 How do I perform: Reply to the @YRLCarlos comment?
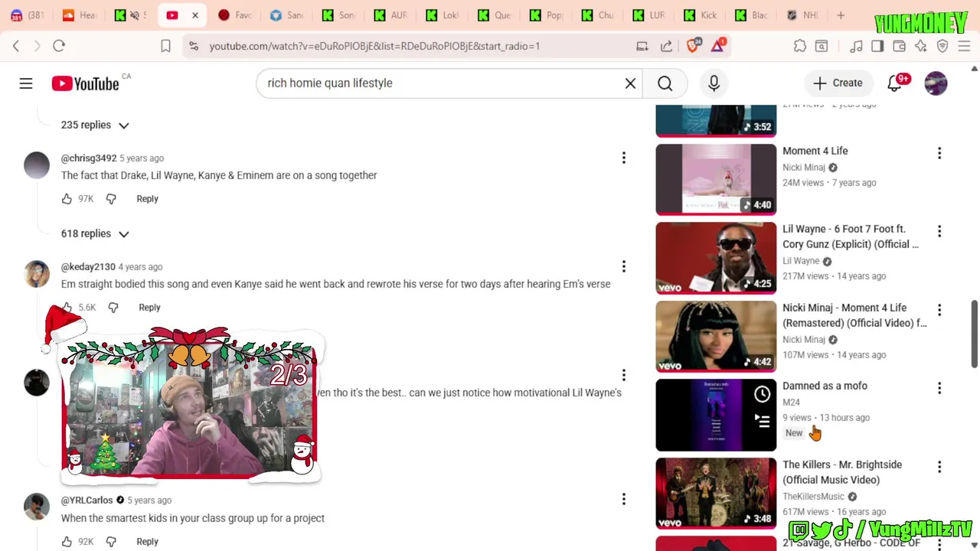point(147,542)
